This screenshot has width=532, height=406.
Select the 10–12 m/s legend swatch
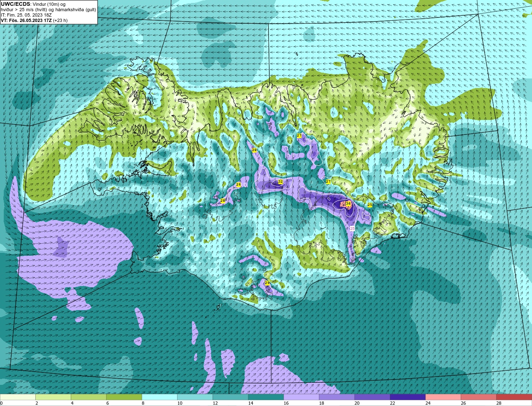[195, 397]
